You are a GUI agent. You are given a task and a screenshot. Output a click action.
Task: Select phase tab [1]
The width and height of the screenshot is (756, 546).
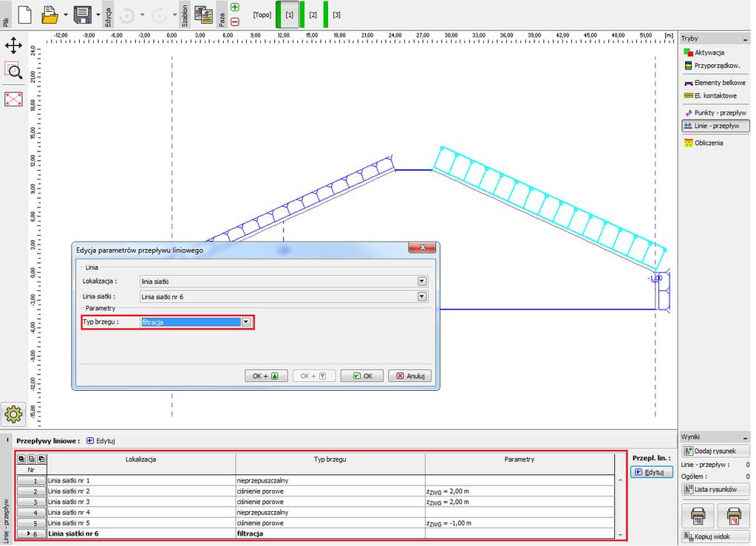(x=289, y=15)
